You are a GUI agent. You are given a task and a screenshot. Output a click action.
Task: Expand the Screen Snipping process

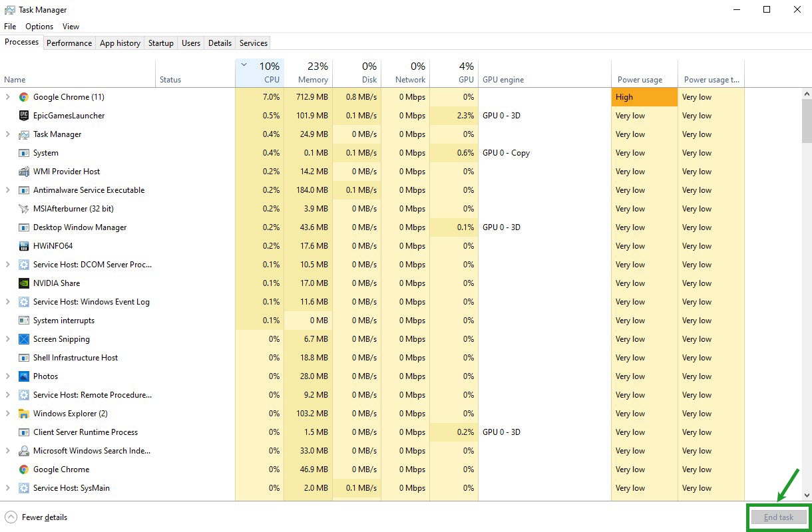pos(8,339)
